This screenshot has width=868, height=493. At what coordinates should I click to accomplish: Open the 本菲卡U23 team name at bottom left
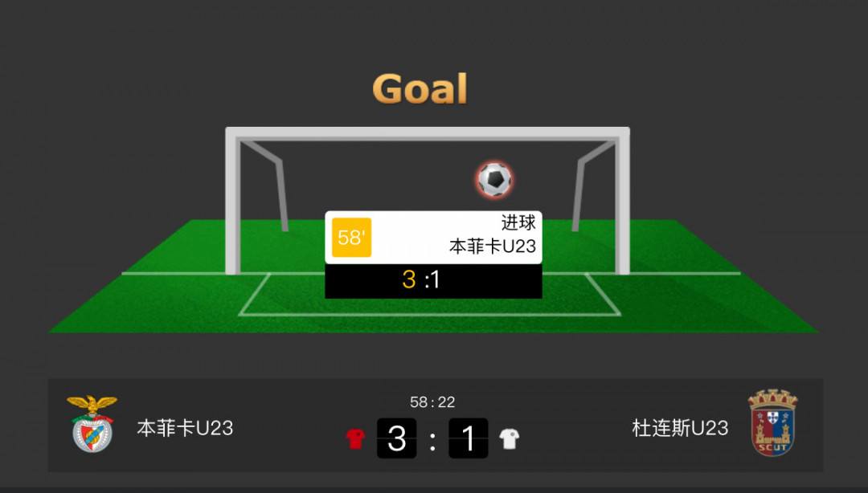pyautogui.click(x=185, y=428)
